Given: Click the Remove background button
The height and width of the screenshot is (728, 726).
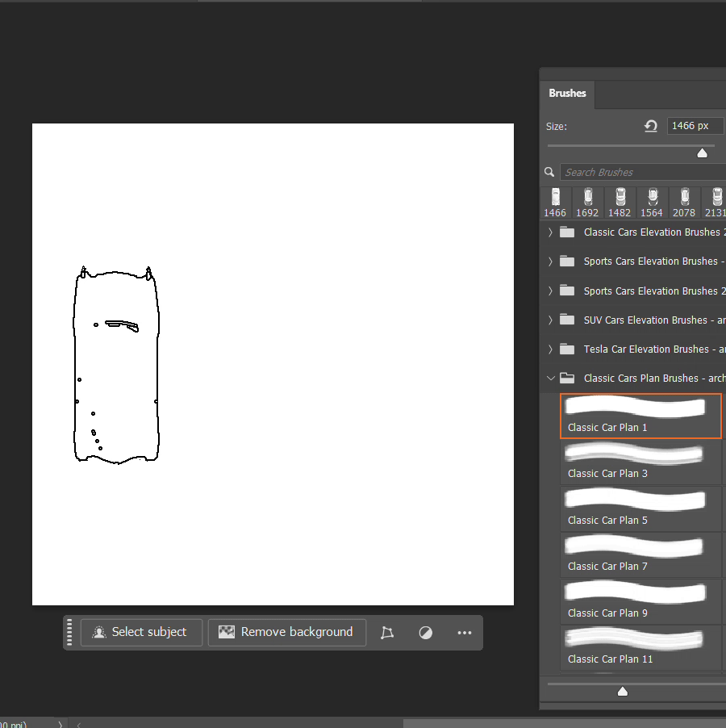Looking at the screenshot, I should pos(286,632).
